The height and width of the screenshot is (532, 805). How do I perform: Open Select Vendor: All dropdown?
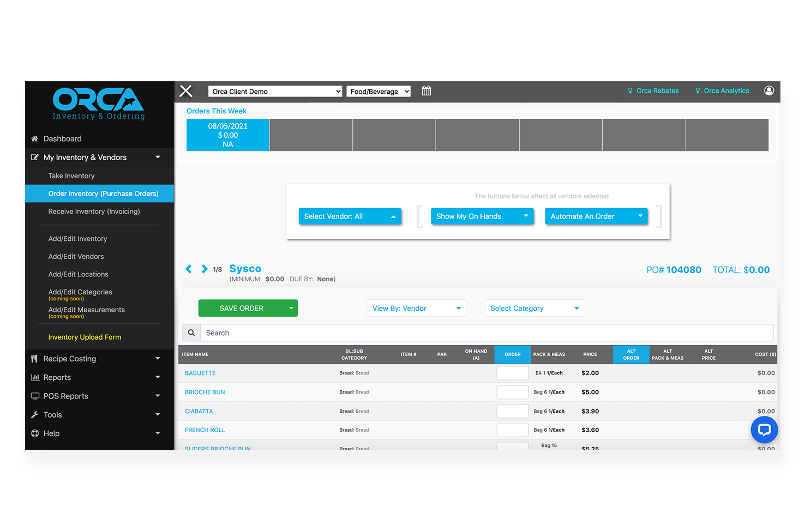[x=350, y=216]
